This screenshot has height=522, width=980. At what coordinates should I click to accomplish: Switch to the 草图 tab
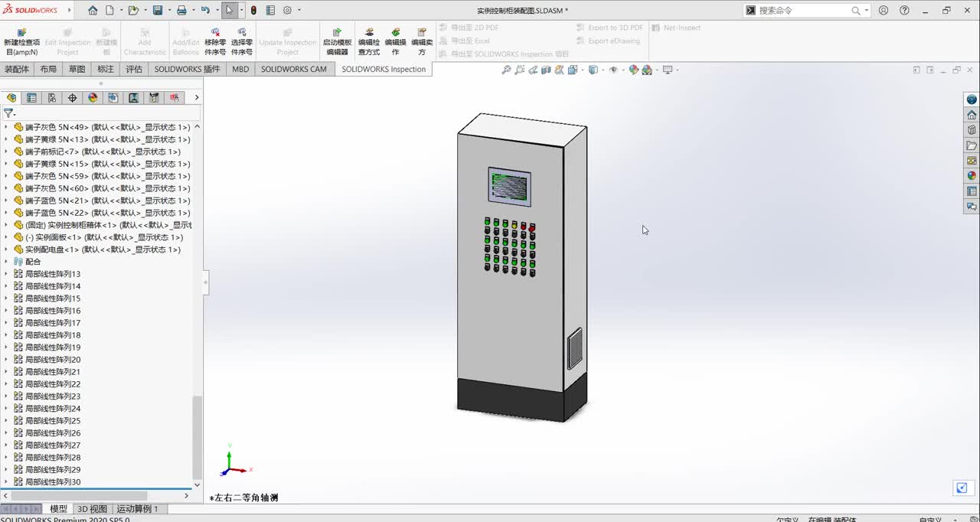tap(77, 69)
